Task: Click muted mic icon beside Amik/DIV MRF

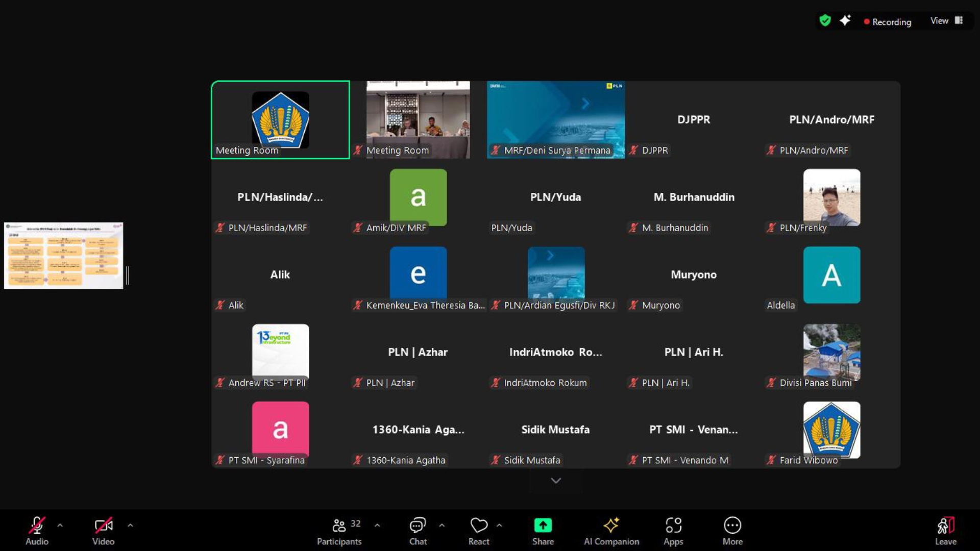Action: pyautogui.click(x=358, y=228)
